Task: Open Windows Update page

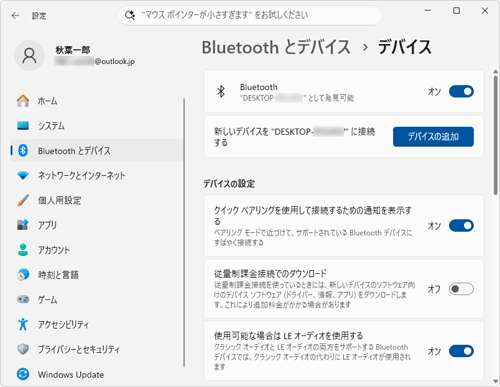Action: (97, 374)
